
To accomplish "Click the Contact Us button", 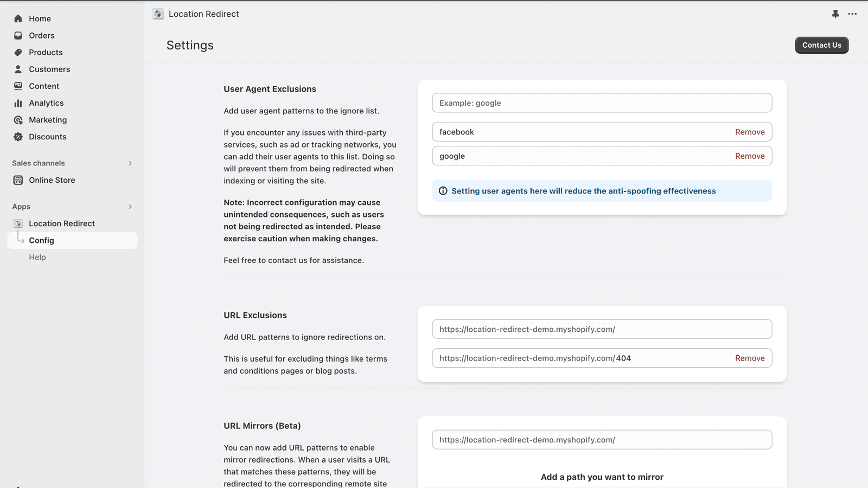I will click(821, 45).
